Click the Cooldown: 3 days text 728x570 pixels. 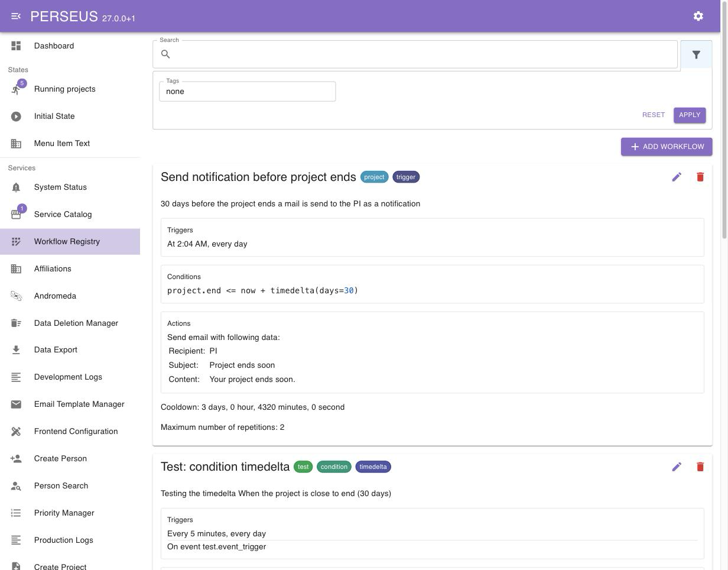pyautogui.click(x=252, y=407)
